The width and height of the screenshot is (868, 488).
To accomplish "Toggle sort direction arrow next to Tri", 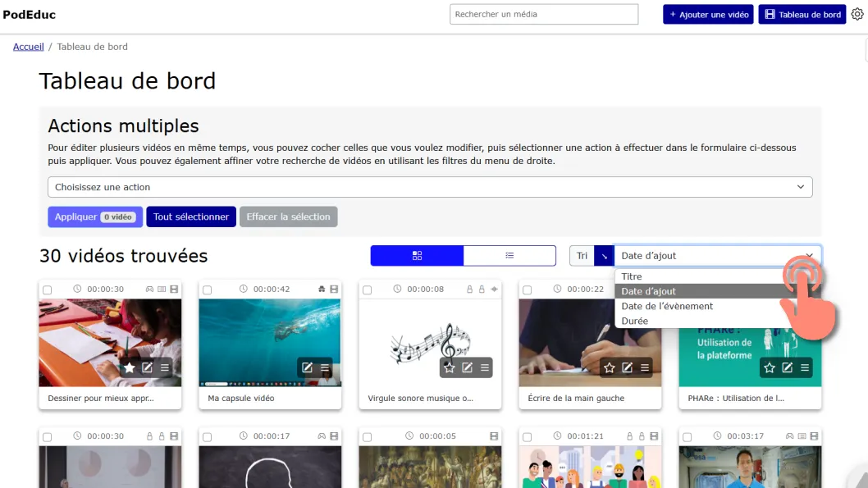I will click(604, 256).
